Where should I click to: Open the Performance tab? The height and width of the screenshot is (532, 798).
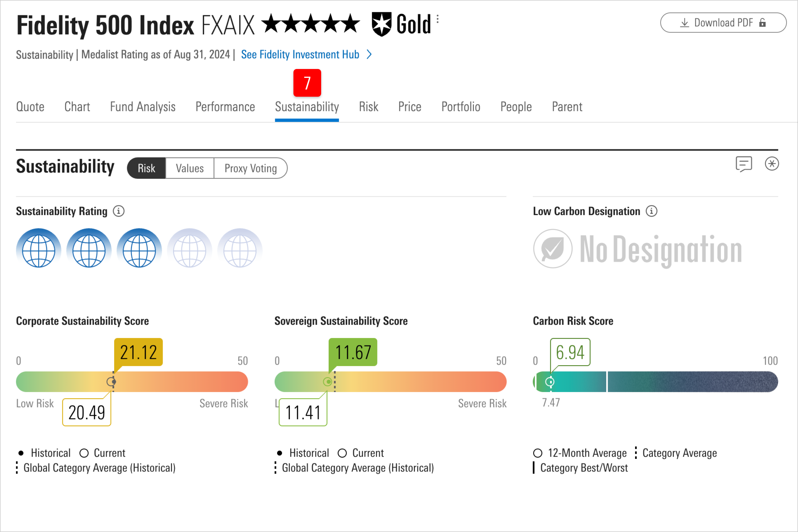click(225, 107)
